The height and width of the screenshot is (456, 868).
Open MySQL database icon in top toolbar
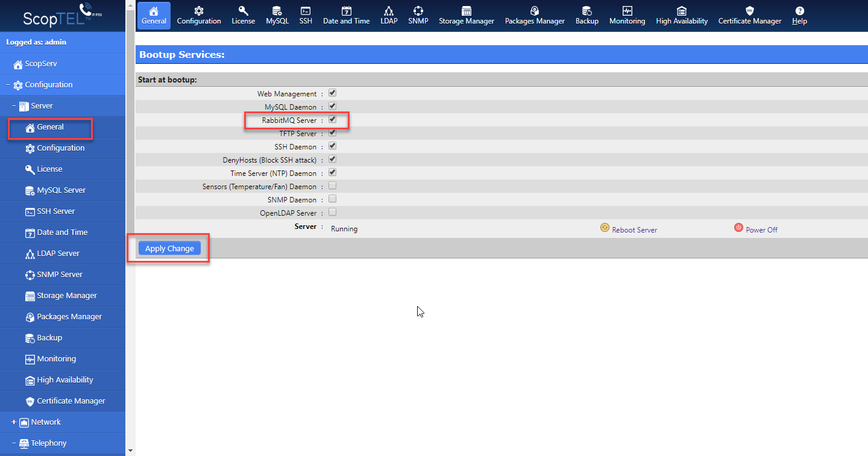277,16
